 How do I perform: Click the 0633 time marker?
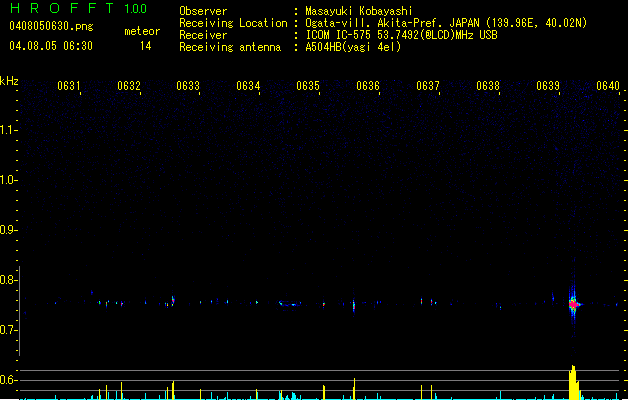point(188,86)
